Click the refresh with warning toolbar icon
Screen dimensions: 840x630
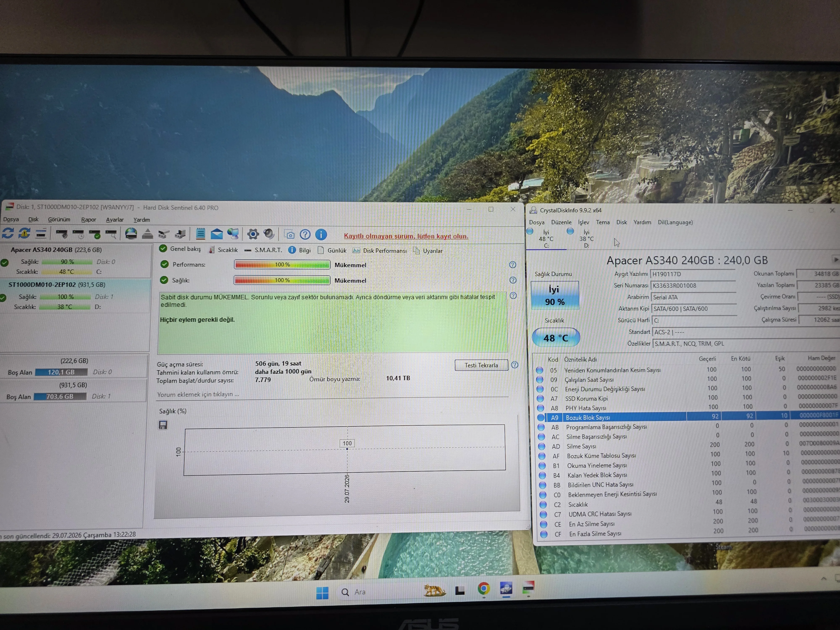pyautogui.click(x=24, y=234)
